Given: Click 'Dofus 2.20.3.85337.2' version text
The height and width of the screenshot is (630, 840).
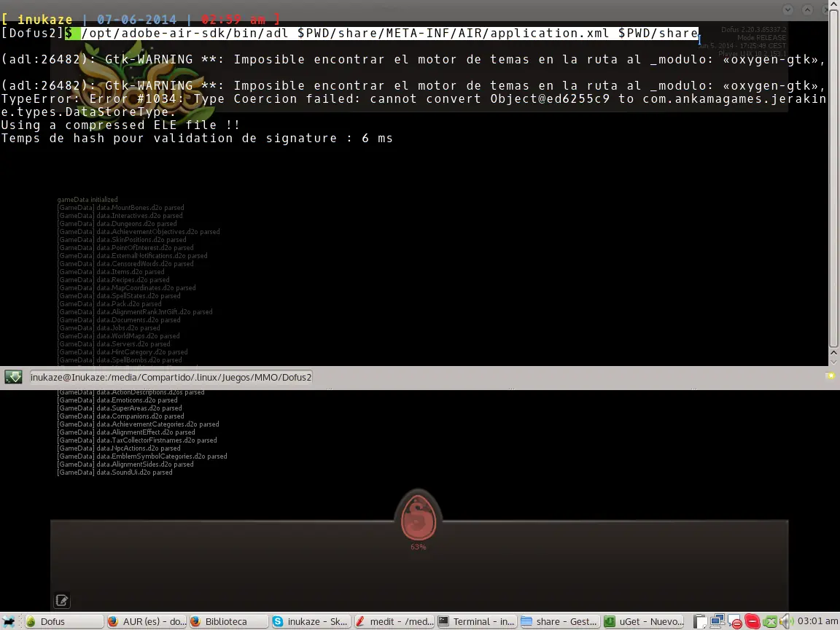Looking at the screenshot, I should (754, 29).
